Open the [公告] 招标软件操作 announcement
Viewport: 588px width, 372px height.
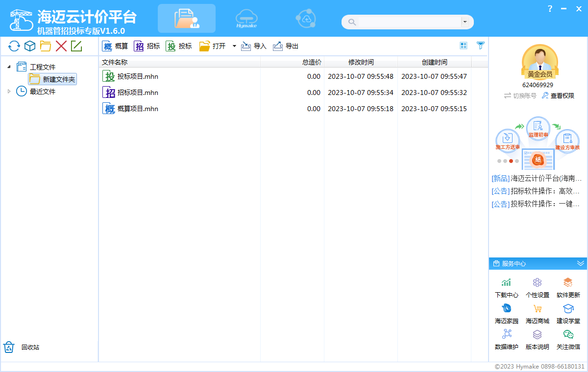536,191
